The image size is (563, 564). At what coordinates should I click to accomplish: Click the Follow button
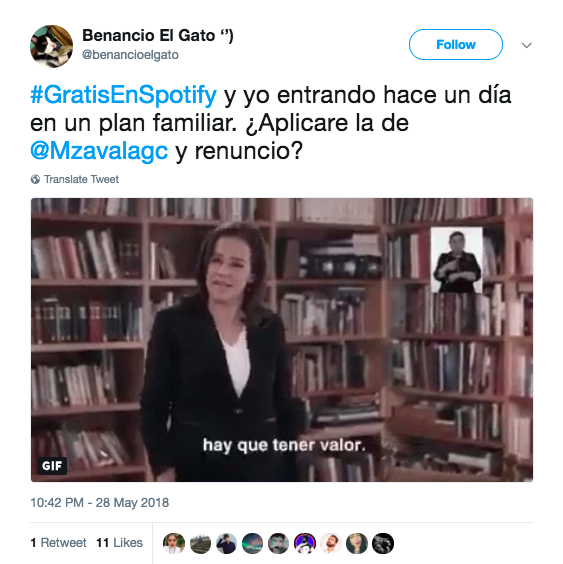455,45
